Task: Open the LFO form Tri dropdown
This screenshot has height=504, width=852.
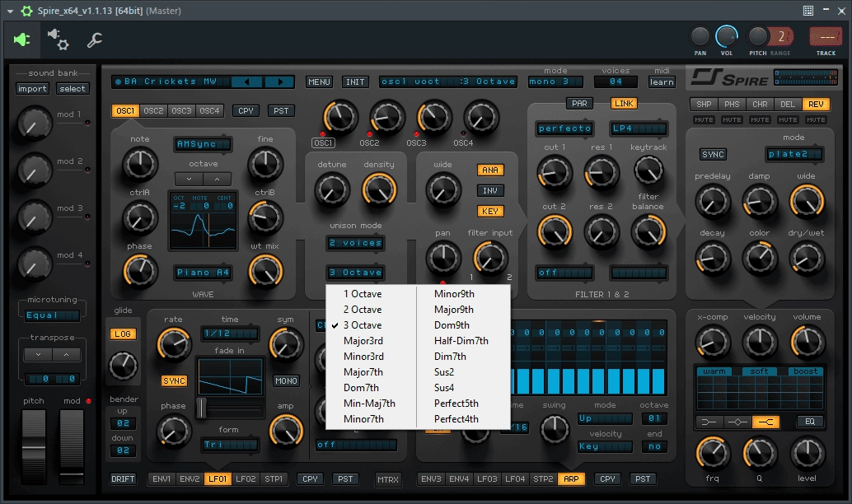Action: 230,445
